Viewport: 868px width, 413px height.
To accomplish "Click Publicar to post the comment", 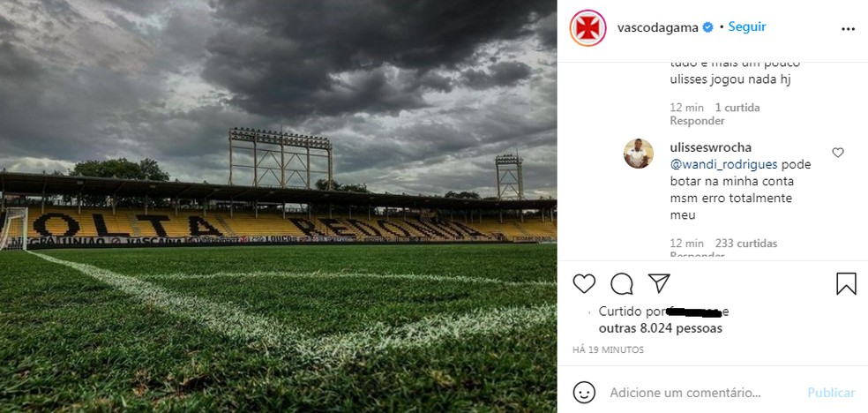I will point(831,392).
